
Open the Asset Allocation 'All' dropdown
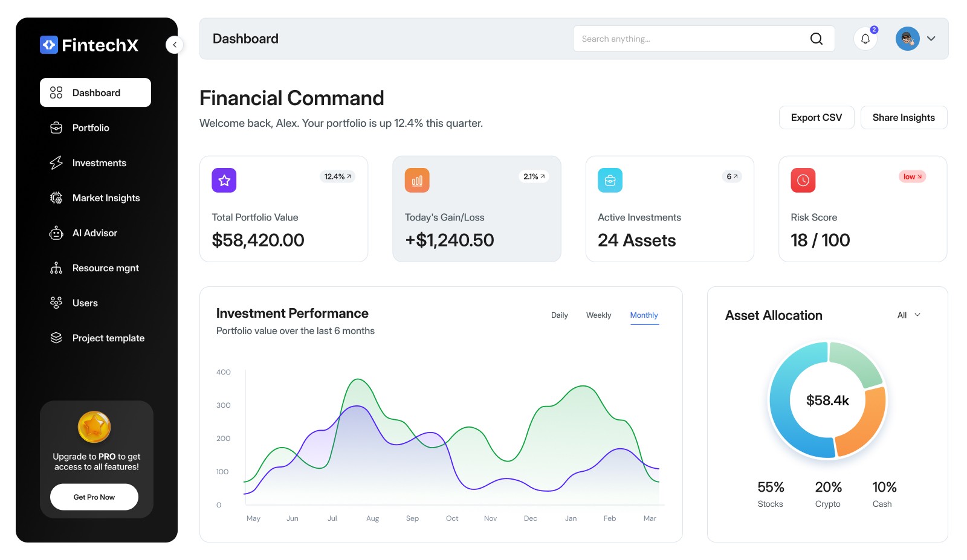click(x=908, y=315)
